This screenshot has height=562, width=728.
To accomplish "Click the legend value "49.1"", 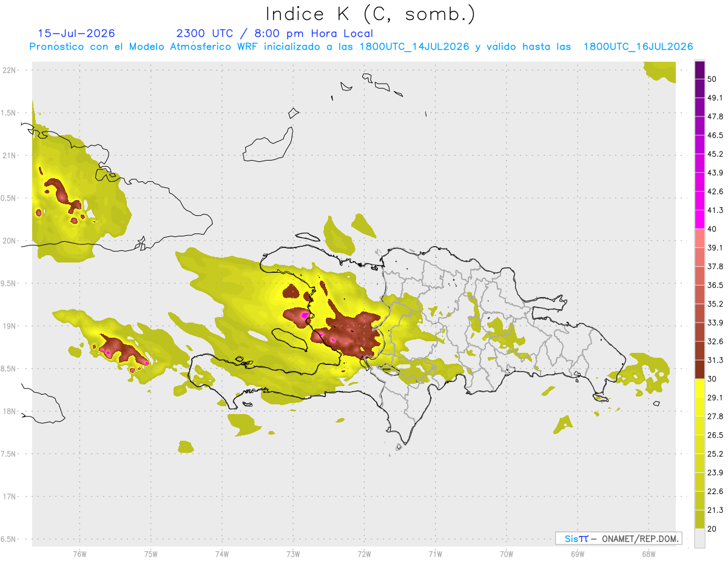I will coord(715,98).
